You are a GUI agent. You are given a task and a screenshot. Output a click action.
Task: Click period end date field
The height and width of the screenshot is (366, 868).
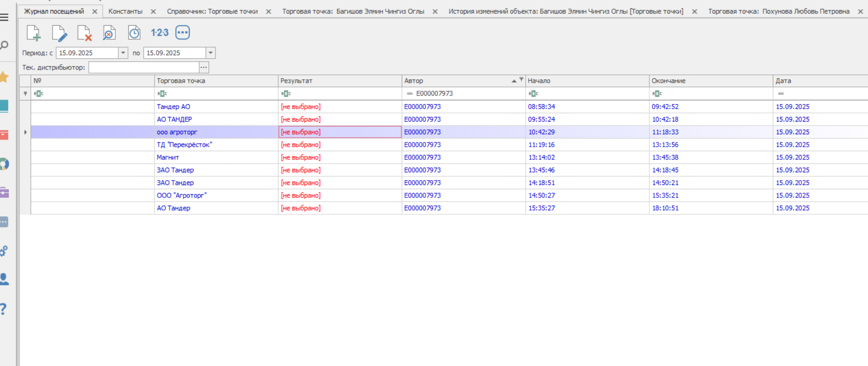point(175,53)
